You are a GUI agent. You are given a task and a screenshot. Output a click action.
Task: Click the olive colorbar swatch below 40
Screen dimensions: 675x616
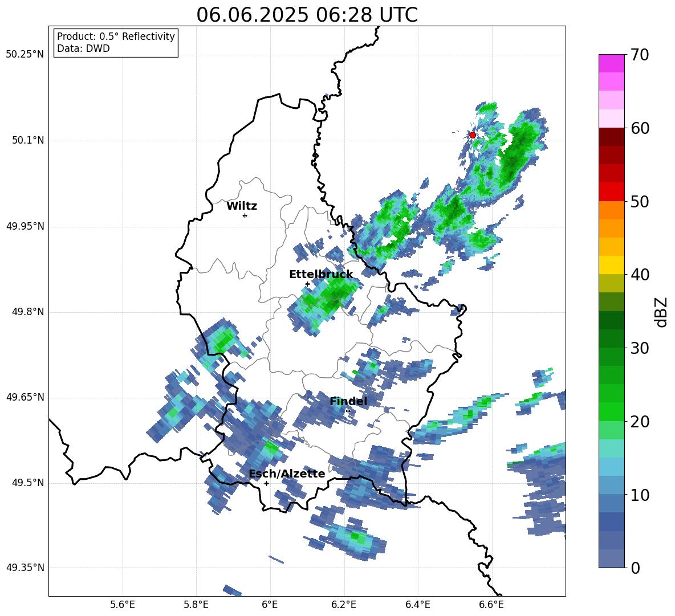click(611, 283)
